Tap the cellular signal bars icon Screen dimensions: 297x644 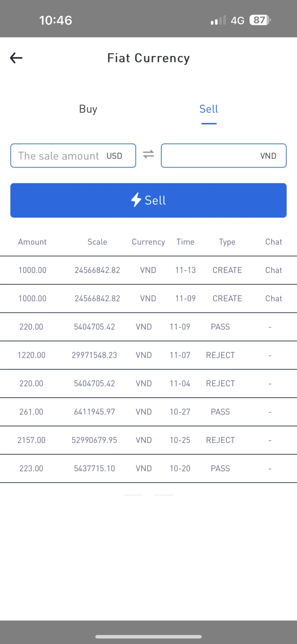tap(218, 21)
